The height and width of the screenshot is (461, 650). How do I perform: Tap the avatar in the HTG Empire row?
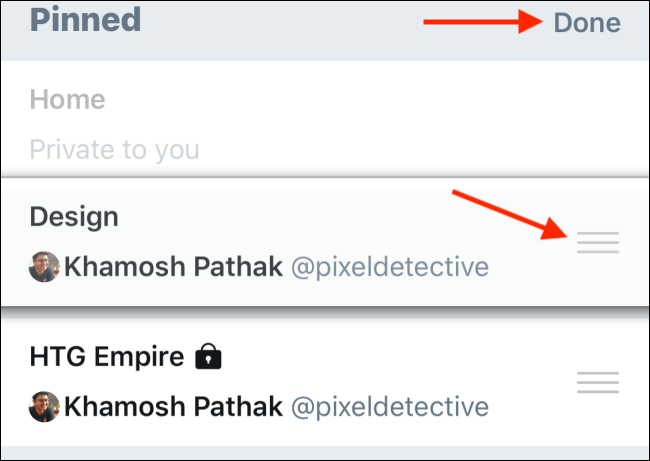coord(44,407)
